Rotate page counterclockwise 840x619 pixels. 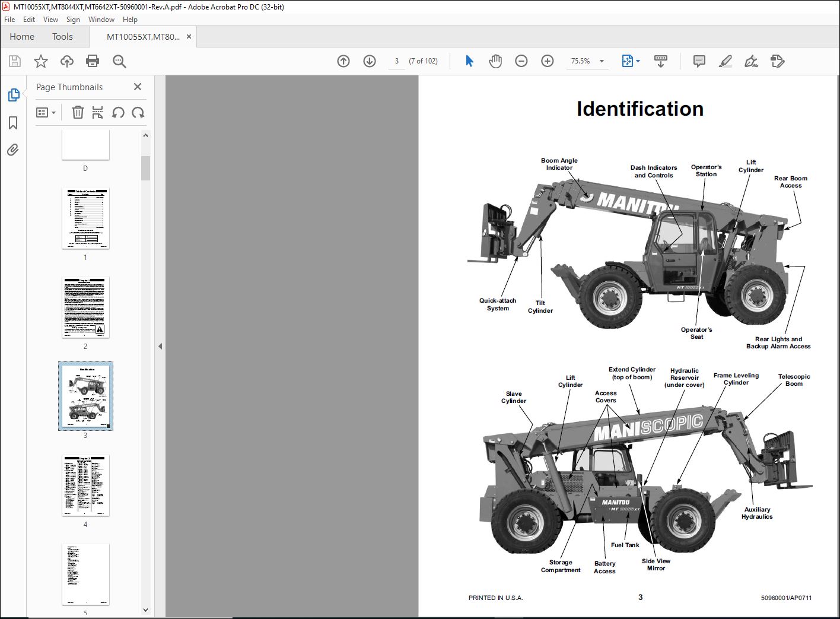pos(118,112)
